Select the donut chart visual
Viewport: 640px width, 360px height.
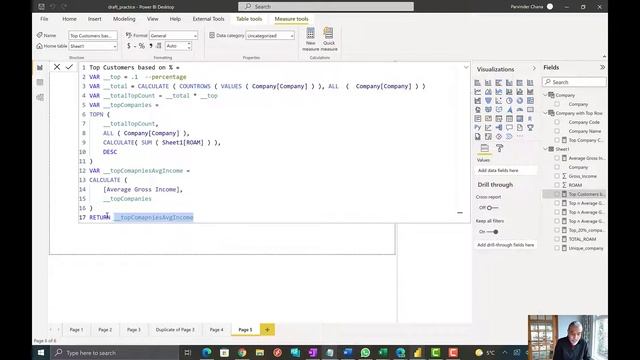[520, 100]
